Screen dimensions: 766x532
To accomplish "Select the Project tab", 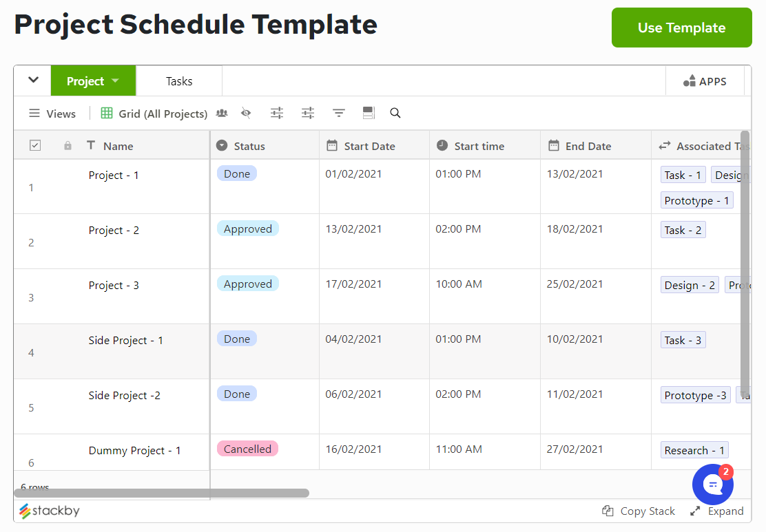I will 86,81.
